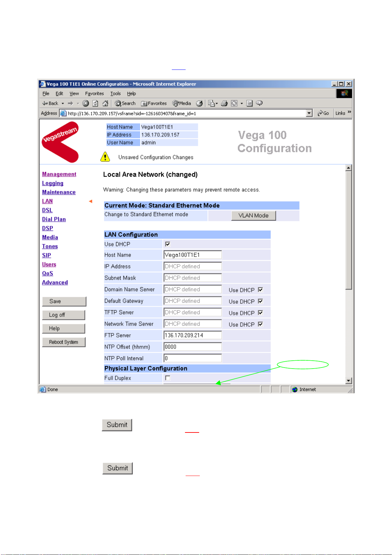Open the Edit icon dropdown arrow
The width and height of the screenshot is (392, 555).
point(242,103)
